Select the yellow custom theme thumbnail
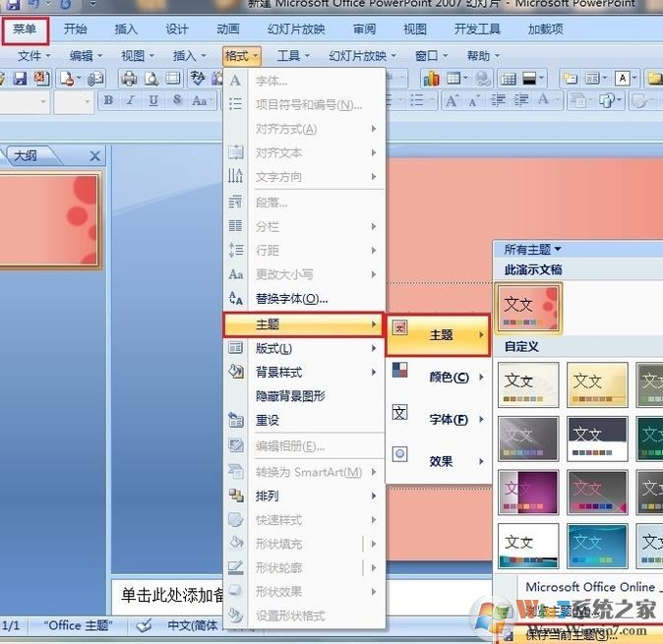 point(597,384)
